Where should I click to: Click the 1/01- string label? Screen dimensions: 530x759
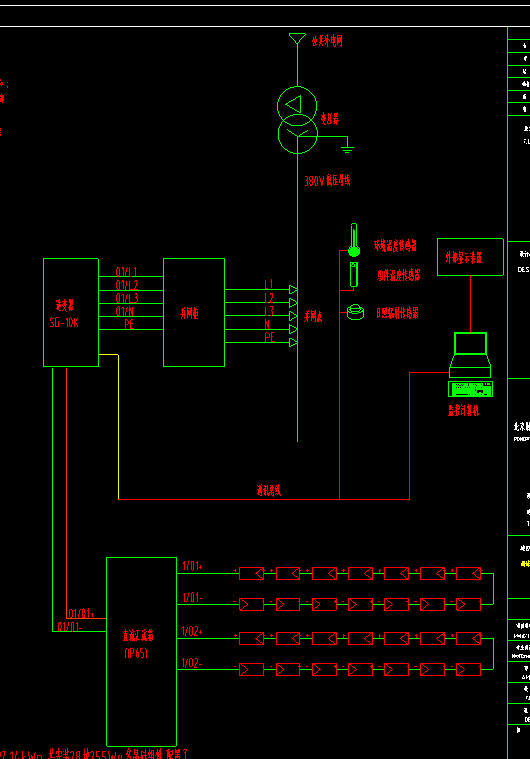point(192,597)
